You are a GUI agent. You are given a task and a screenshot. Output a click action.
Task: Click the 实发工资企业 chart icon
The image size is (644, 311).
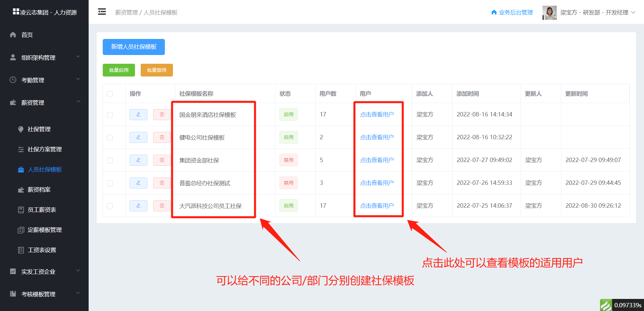tap(13, 271)
